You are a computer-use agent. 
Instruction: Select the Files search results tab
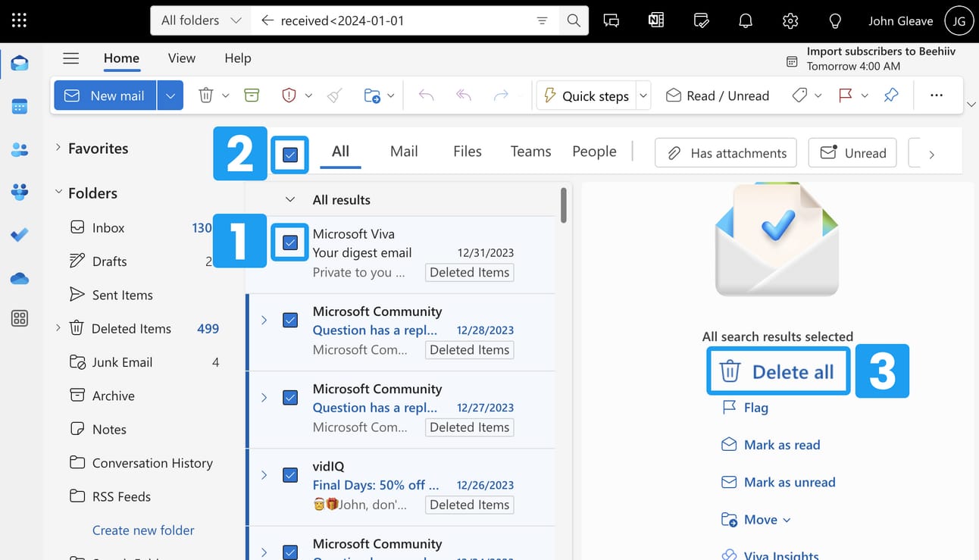(x=467, y=152)
